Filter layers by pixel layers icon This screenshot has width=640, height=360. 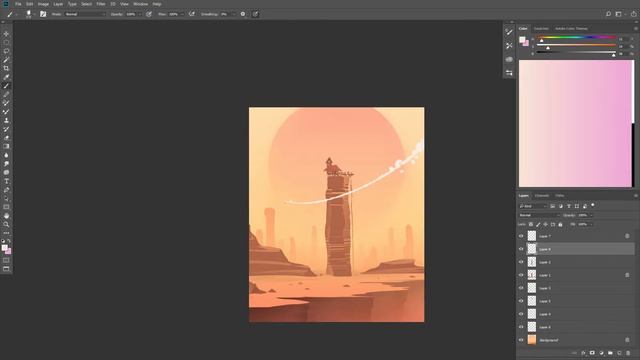pos(553,206)
